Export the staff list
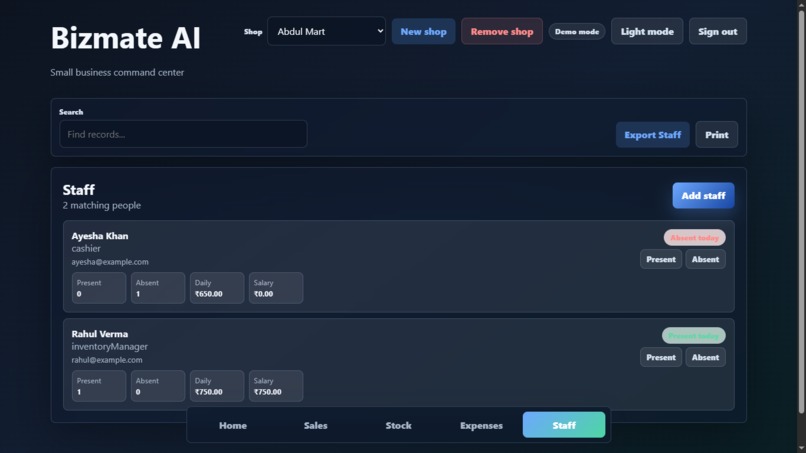 (x=652, y=135)
